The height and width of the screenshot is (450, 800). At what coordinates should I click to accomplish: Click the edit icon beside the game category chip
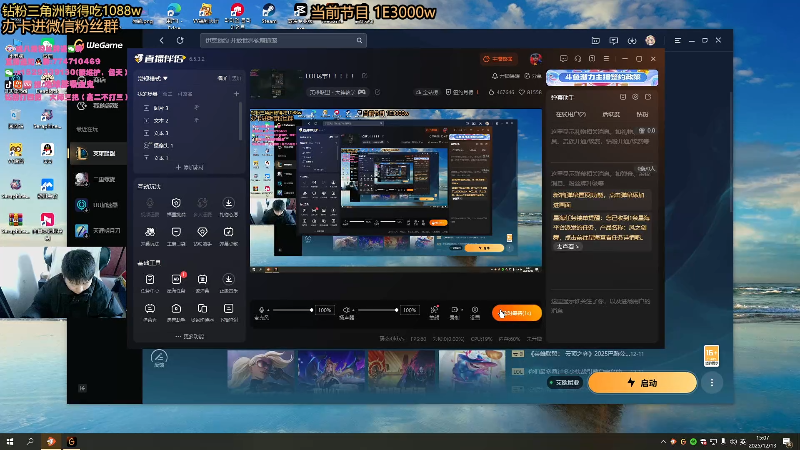click(378, 92)
